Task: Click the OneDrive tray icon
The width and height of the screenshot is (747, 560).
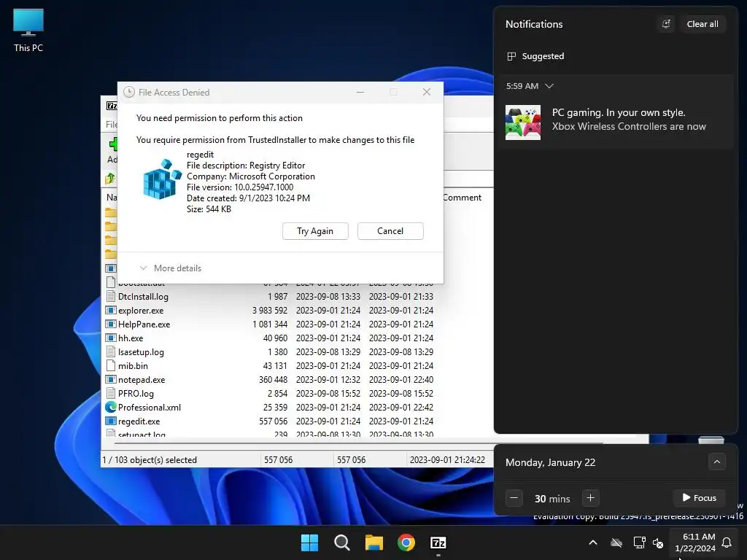Action: [616, 542]
